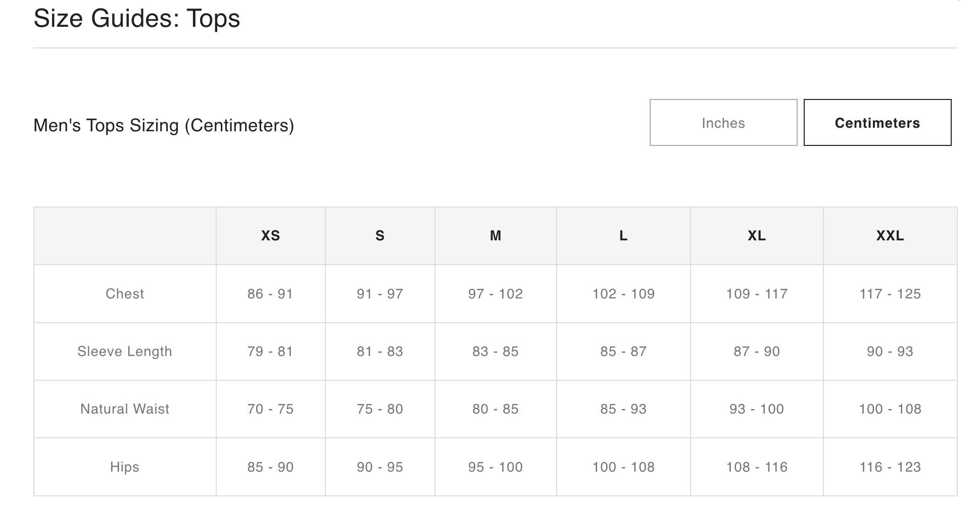Click the L size column header

click(623, 236)
